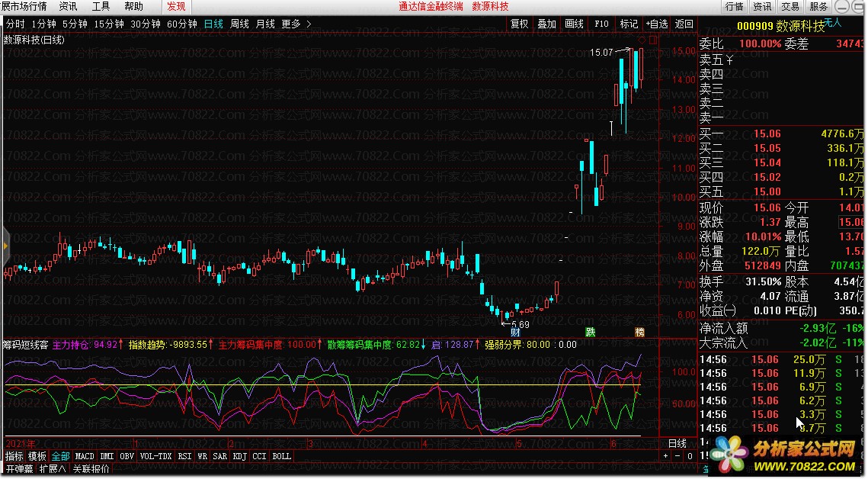868x479 pixels.
Task: Select the 5分钟 period tab
Action: 75,24
